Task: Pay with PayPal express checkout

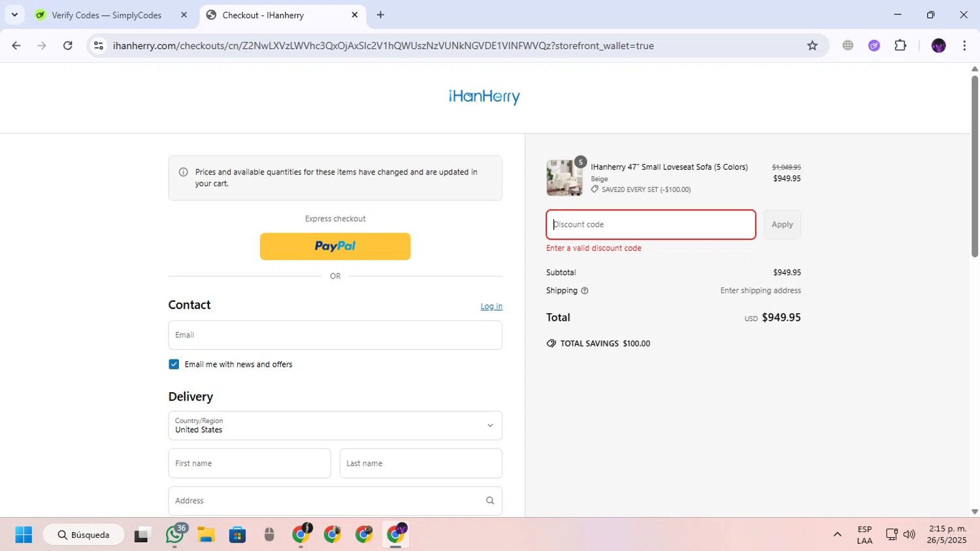Action: coord(335,246)
